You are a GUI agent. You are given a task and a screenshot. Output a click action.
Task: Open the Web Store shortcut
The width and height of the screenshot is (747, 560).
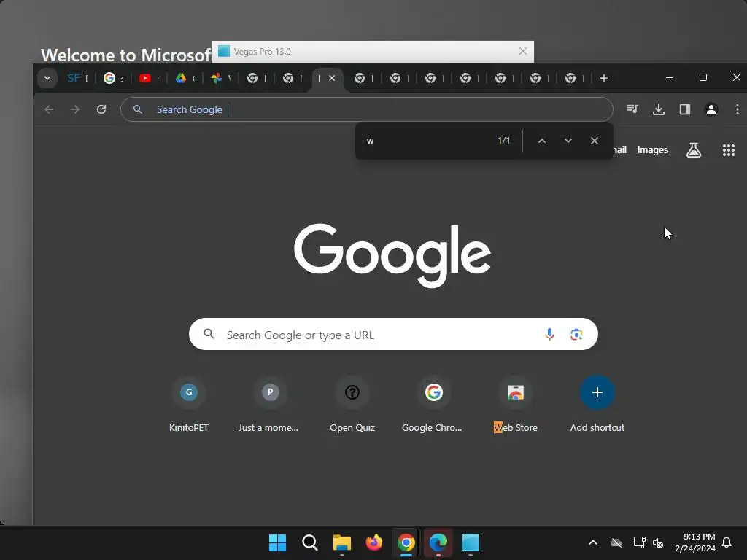tap(516, 404)
